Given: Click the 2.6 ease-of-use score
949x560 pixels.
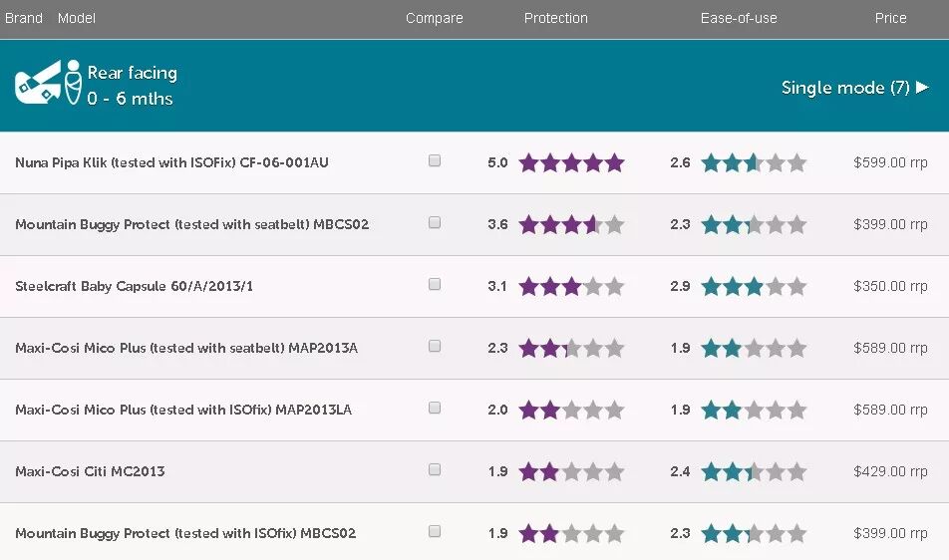Looking at the screenshot, I should coord(680,162).
